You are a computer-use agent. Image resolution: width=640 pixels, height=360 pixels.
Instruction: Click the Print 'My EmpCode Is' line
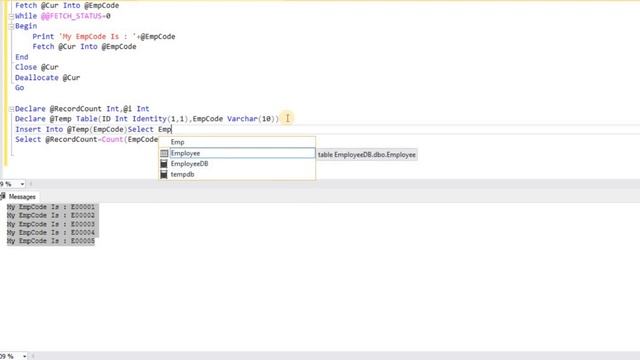click(104, 36)
